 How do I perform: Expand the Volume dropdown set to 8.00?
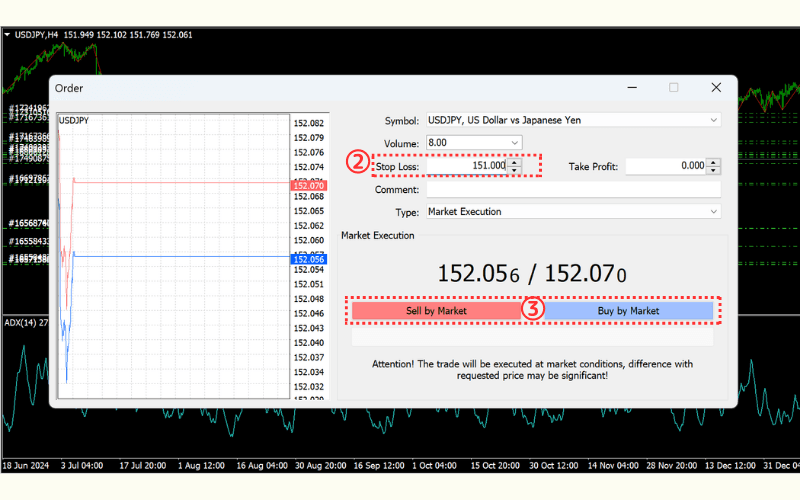tap(474, 143)
